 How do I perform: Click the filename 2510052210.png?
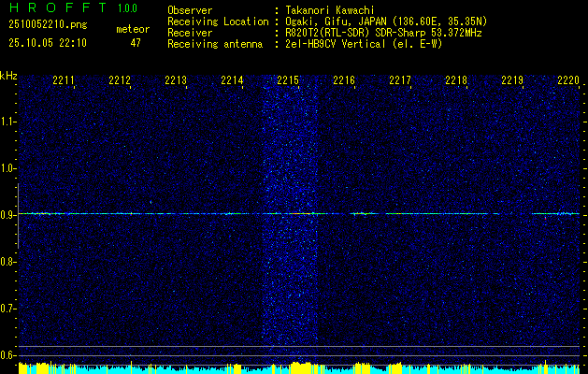[x=48, y=24]
